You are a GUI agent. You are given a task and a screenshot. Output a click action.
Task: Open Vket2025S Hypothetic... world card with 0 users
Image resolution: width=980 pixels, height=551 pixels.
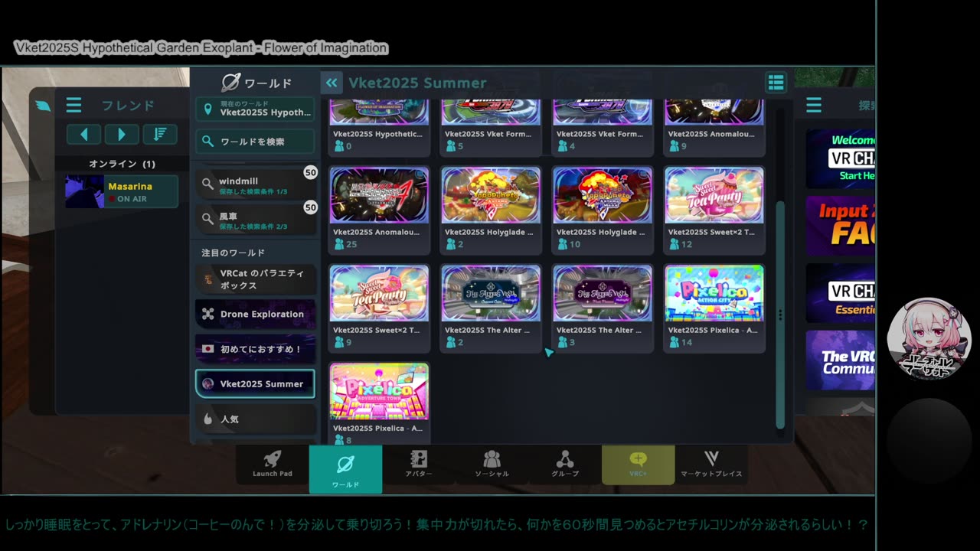(379, 126)
